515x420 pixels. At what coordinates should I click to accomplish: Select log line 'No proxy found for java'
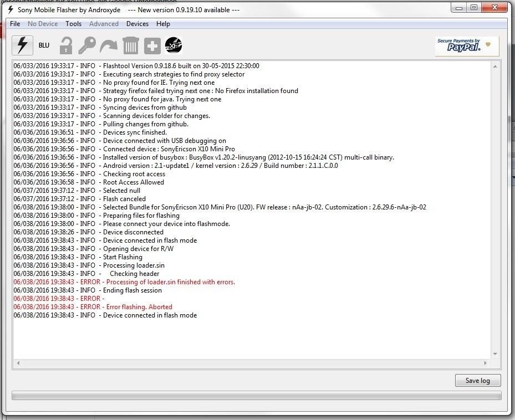(x=118, y=99)
